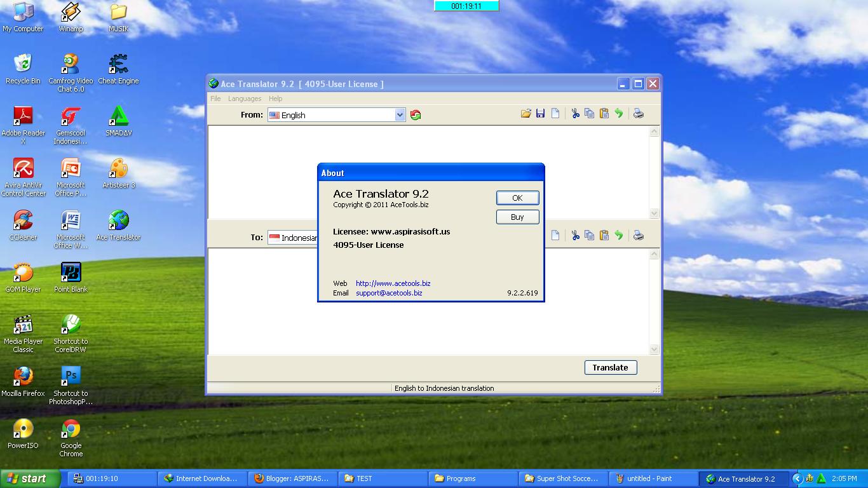This screenshot has height=488, width=868.
Task: Confirm About dialog with OK
Action: [x=517, y=198]
